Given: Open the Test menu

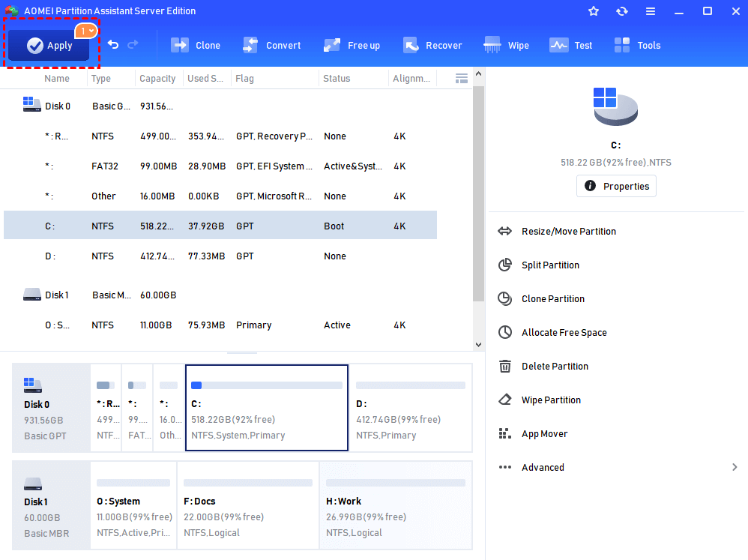Looking at the screenshot, I should tap(570, 45).
